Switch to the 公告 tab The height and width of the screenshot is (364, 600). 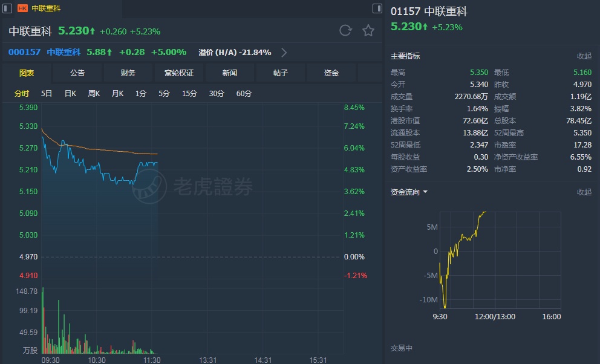pos(77,73)
